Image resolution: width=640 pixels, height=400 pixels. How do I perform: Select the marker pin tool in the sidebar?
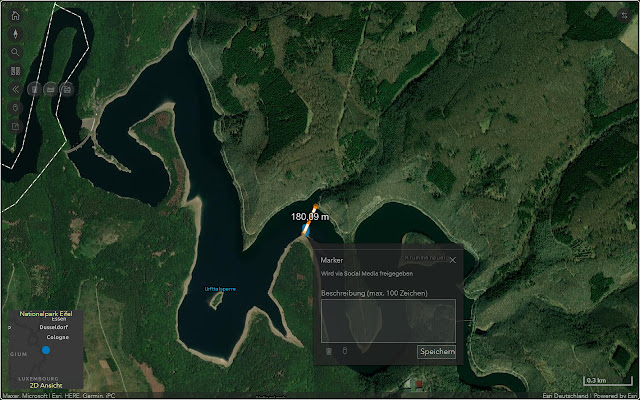coord(15,108)
